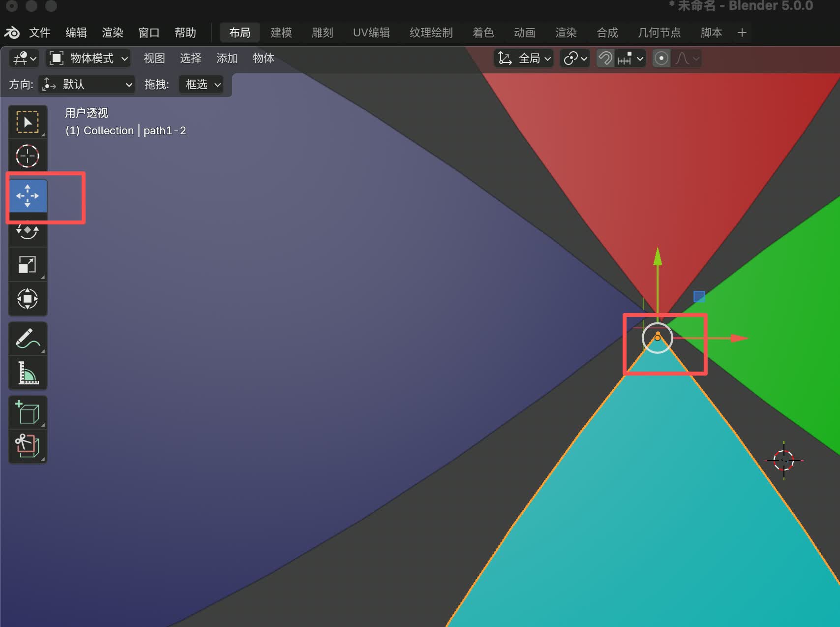Open the 框选 drag dropdown

point(202,85)
